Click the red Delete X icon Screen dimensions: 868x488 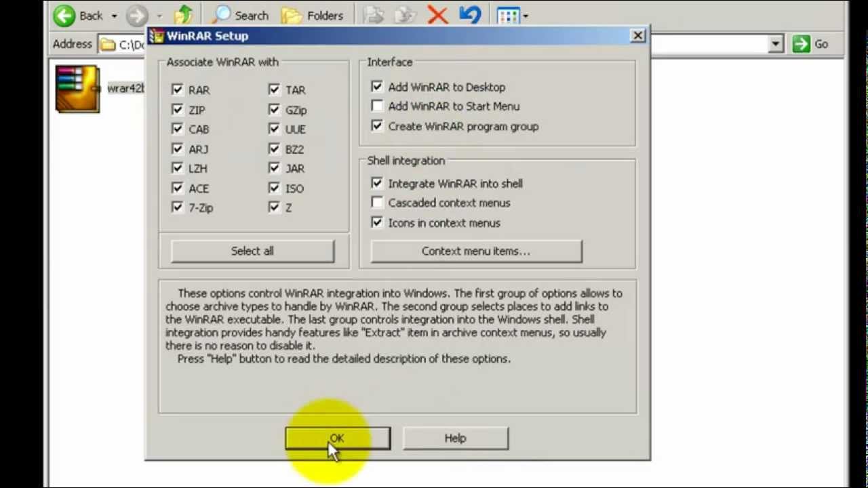tap(437, 16)
